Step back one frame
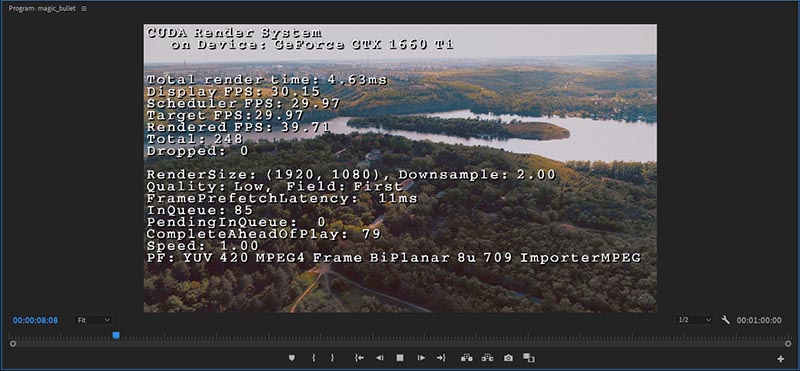 click(x=380, y=358)
